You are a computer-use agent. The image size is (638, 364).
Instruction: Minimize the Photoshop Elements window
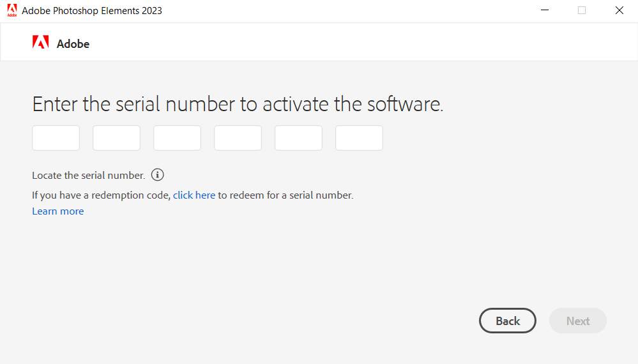click(545, 10)
